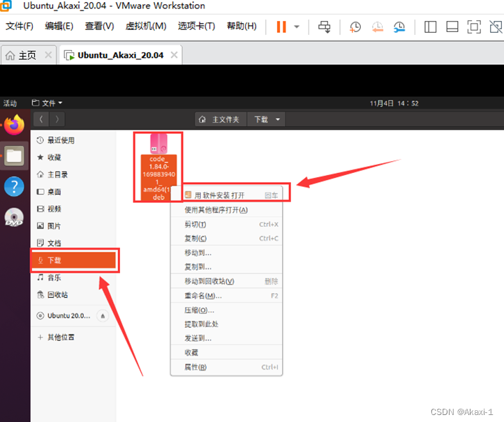Open the 虚拟机(M) menu
The width and height of the screenshot is (504, 422).
pyautogui.click(x=146, y=26)
